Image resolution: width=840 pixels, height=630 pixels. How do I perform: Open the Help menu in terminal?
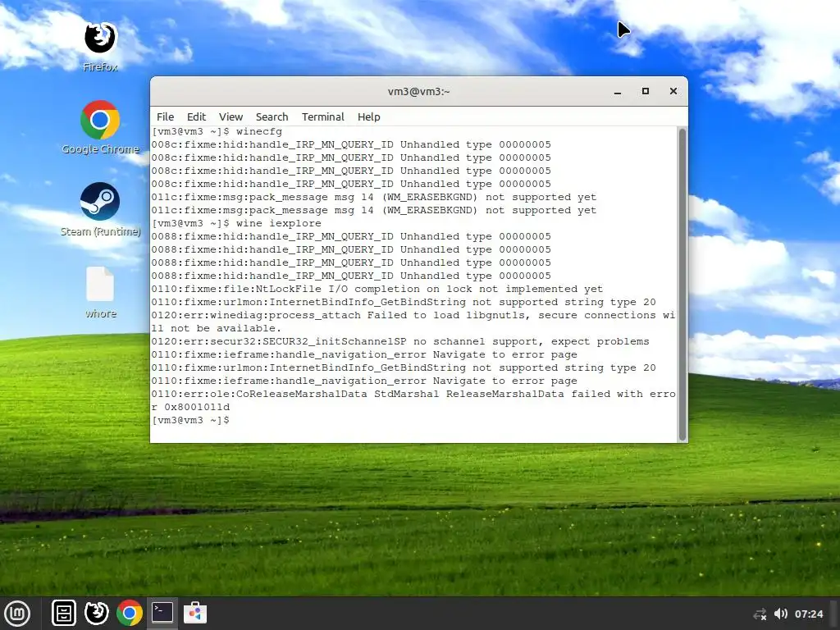point(368,116)
